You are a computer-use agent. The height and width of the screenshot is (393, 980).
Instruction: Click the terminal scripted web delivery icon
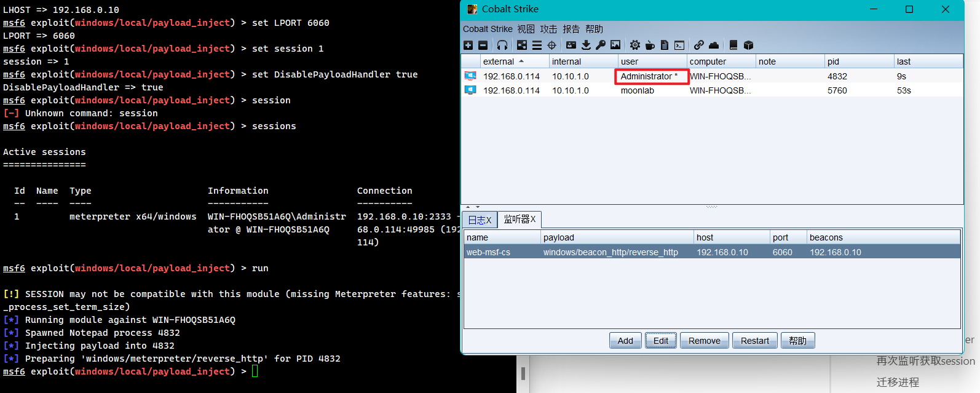[679, 45]
